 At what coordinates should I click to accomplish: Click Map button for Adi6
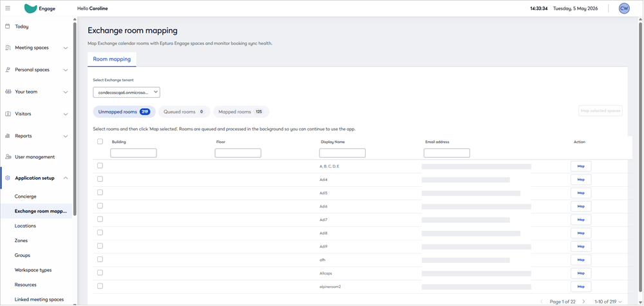[x=581, y=206]
